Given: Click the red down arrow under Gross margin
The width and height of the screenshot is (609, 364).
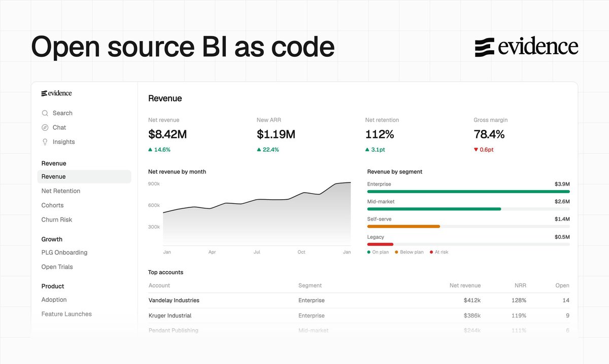Looking at the screenshot, I should pos(476,150).
